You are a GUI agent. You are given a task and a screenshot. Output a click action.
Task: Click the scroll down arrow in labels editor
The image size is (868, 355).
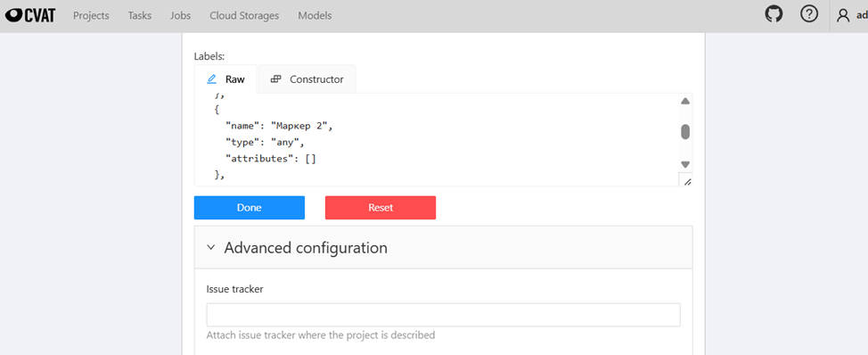point(685,164)
